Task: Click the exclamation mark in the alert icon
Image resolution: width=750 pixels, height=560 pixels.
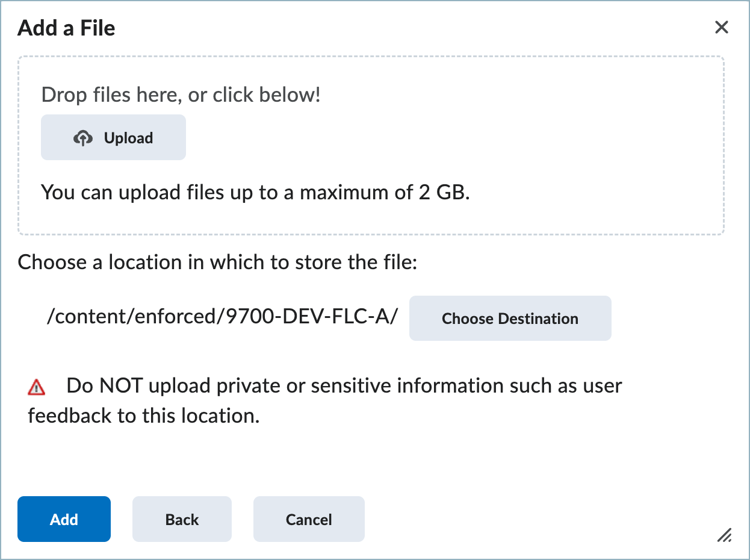Action: [36, 387]
